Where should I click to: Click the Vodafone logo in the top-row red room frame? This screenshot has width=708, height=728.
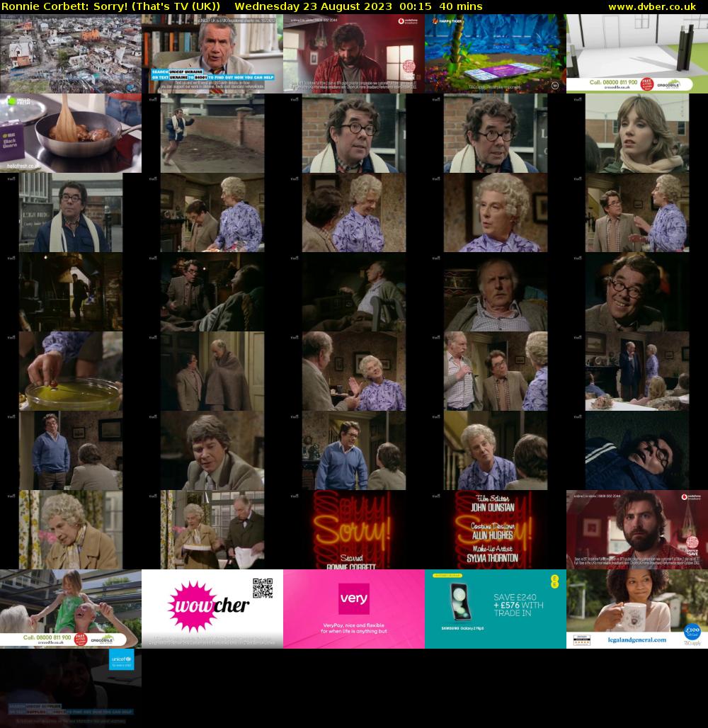point(408,21)
